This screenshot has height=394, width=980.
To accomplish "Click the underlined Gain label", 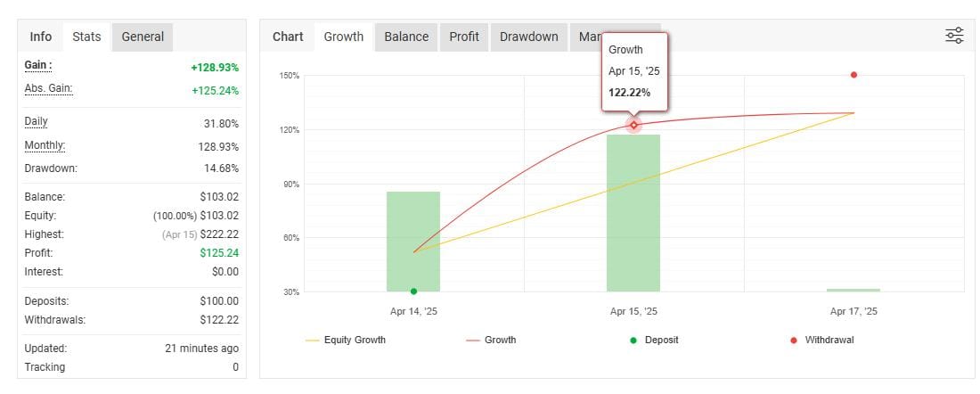I will [x=38, y=65].
